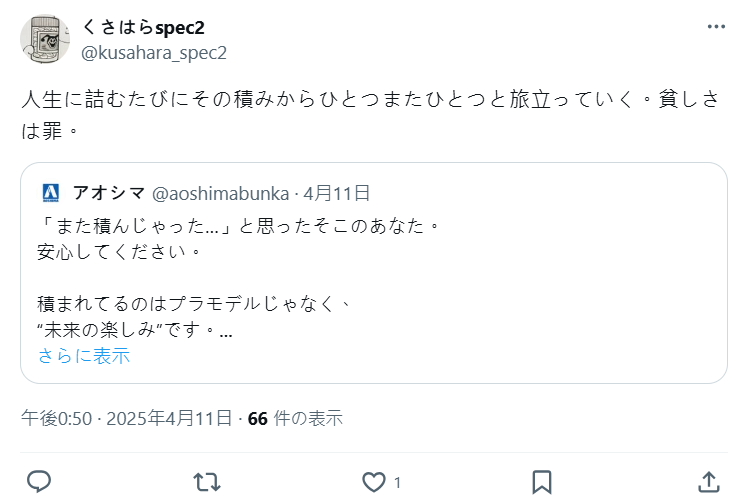
Task: Expand quoted tweet with さらに表示
Action: [x=84, y=356]
